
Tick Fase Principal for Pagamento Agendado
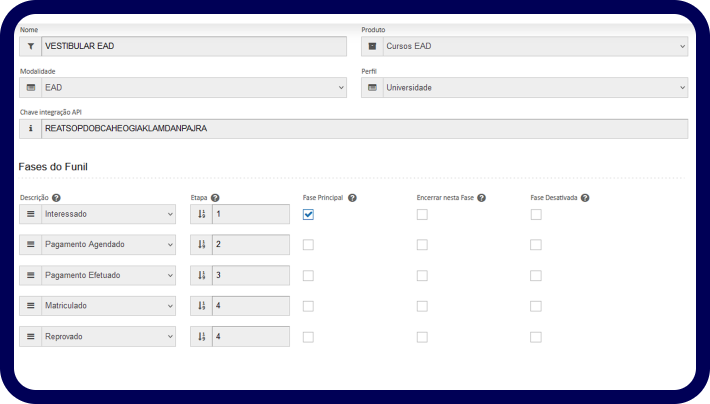click(x=308, y=245)
